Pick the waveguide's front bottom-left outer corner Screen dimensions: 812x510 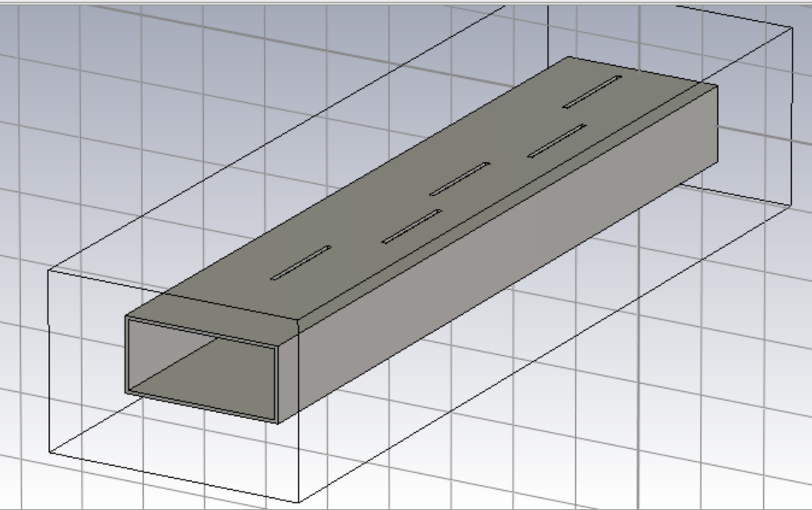[127, 393]
